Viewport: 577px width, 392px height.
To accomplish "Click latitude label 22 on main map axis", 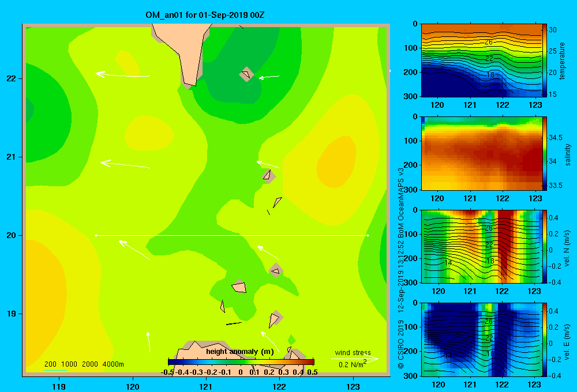I will (x=12, y=78).
